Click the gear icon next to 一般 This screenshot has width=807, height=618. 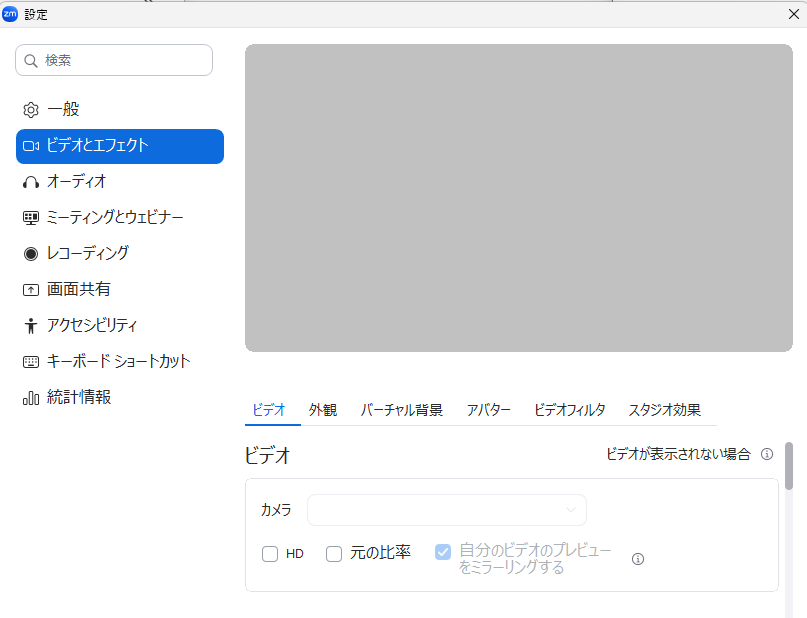pyautogui.click(x=31, y=110)
